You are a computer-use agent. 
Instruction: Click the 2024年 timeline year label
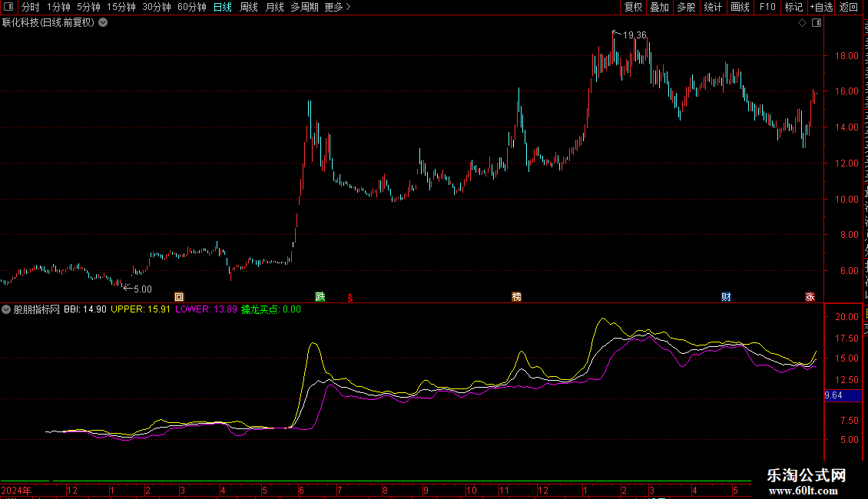point(16,490)
